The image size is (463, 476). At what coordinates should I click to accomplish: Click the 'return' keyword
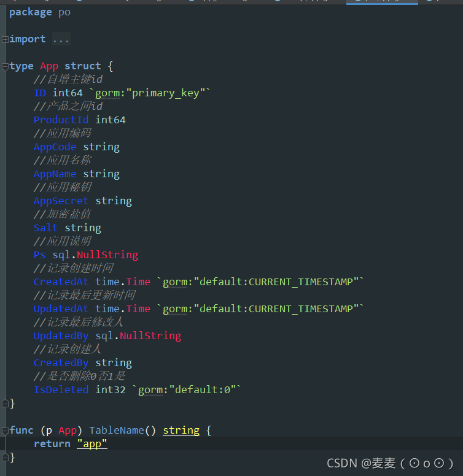pos(52,443)
